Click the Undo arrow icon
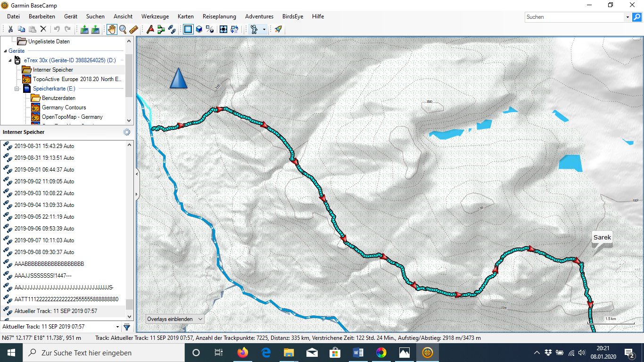Image resolution: width=644 pixels, height=362 pixels. [x=57, y=29]
